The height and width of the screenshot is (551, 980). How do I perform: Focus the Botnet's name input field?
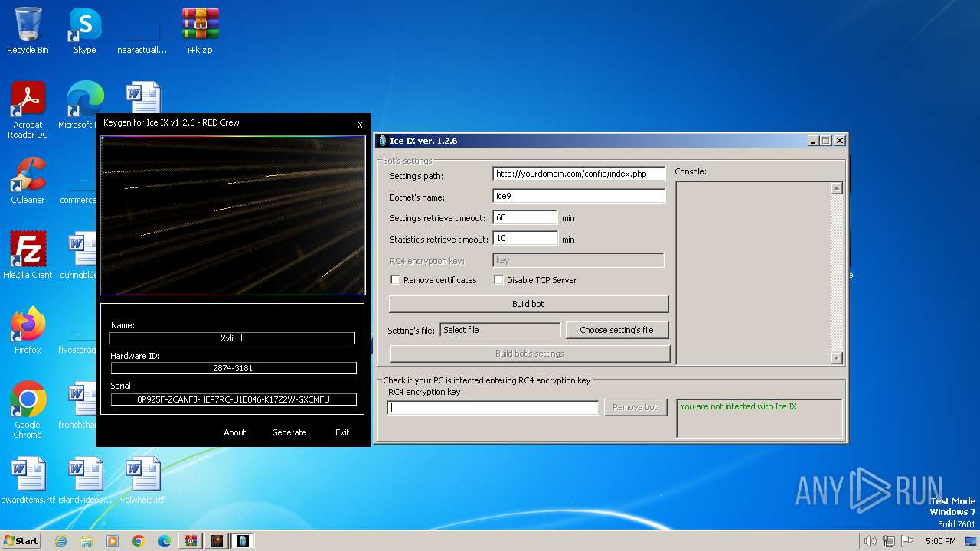(x=579, y=196)
